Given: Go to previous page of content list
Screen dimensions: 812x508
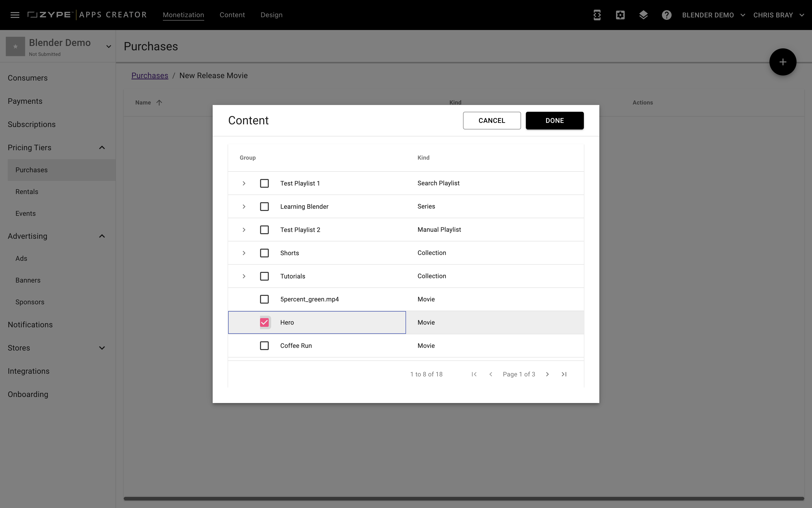Looking at the screenshot, I should [x=491, y=374].
